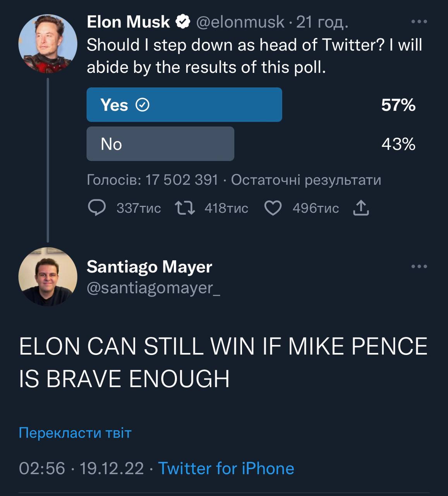Open three-dot menu on Elon Musk's tweet
Image resolution: width=448 pixels, height=496 pixels.
pos(419,22)
